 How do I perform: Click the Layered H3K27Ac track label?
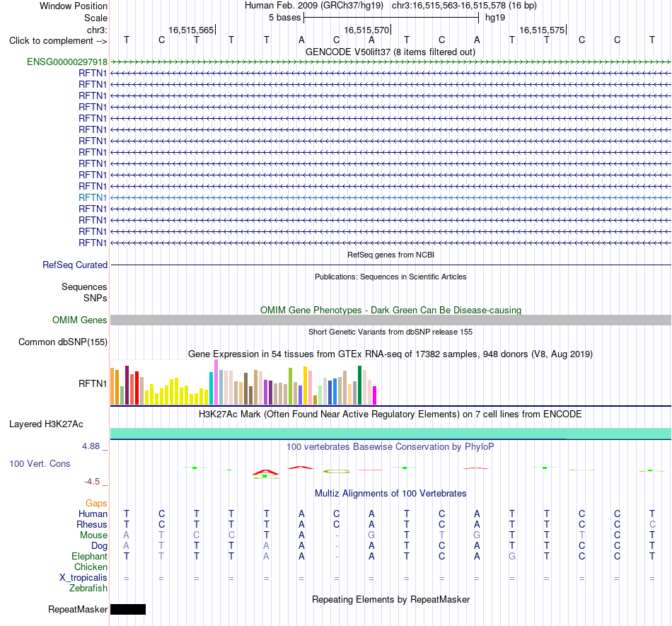pos(46,424)
